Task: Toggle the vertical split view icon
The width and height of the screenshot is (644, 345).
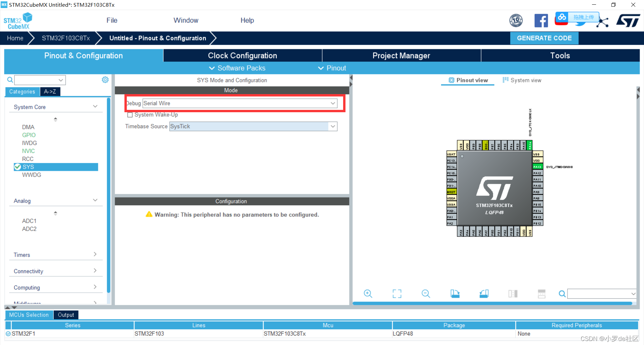Action: 513,294
